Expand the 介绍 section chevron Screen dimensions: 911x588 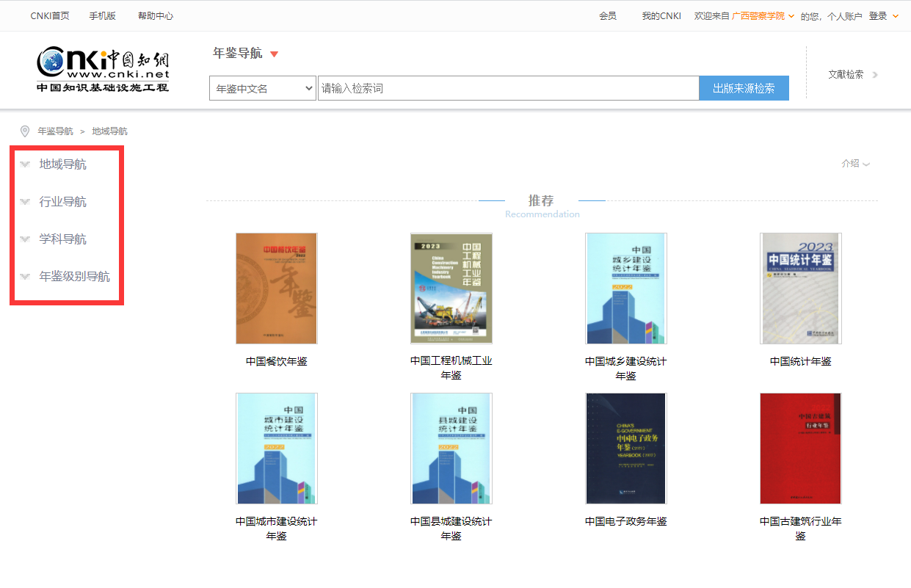click(866, 164)
